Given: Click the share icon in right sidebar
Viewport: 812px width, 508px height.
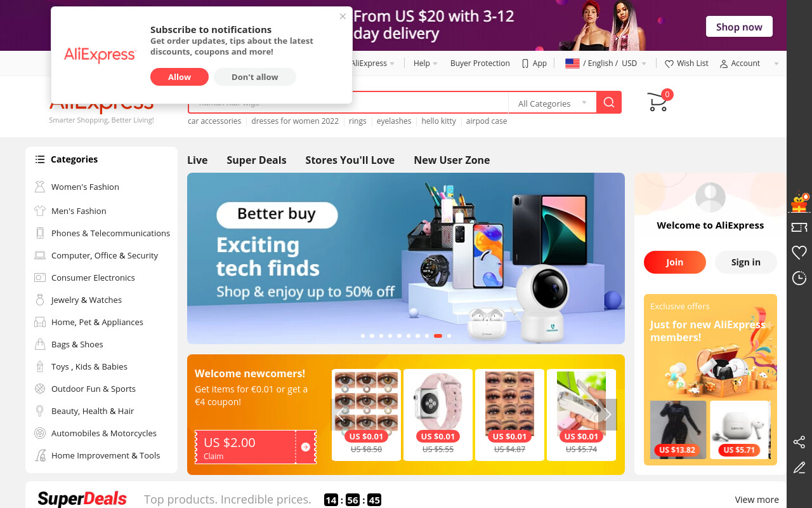Looking at the screenshot, I should click(x=799, y=442).
